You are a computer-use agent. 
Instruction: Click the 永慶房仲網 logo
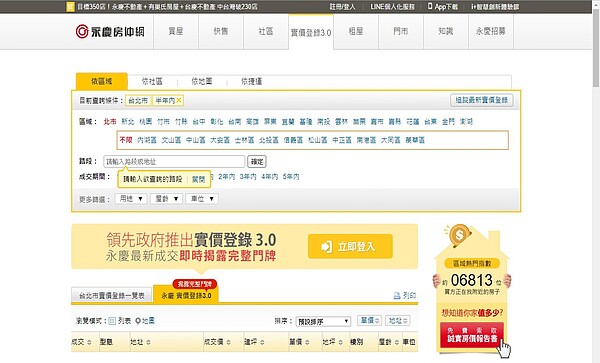[110, 31]
